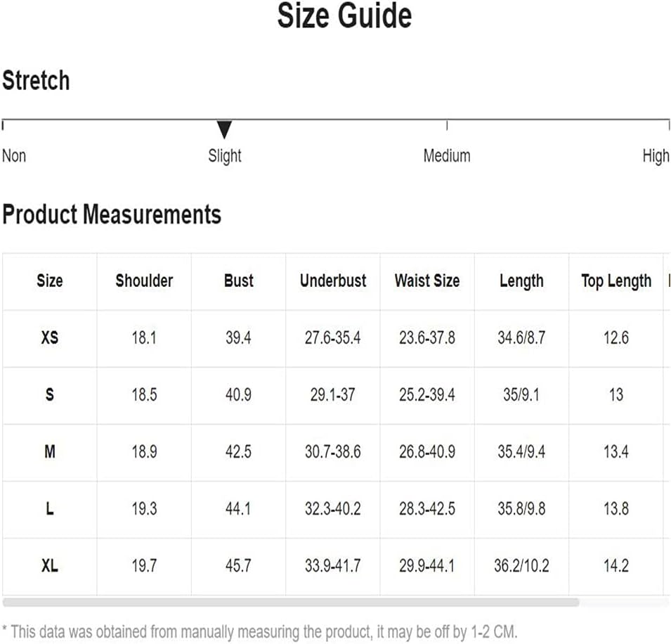671x644 pixels.
Task: Click the M size row label
Action: [x=50, y=452]
